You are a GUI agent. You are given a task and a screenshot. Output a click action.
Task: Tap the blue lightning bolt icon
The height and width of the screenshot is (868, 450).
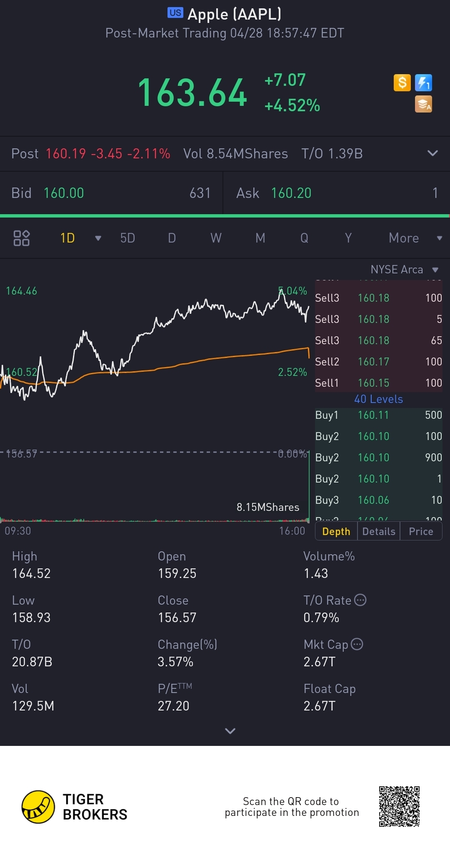(423, 83)
